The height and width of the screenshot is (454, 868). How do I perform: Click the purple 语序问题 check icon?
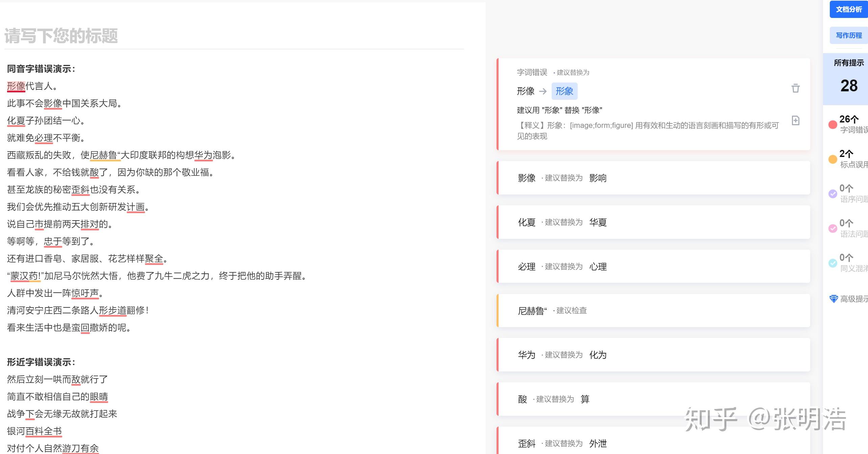tap(833, 194)
